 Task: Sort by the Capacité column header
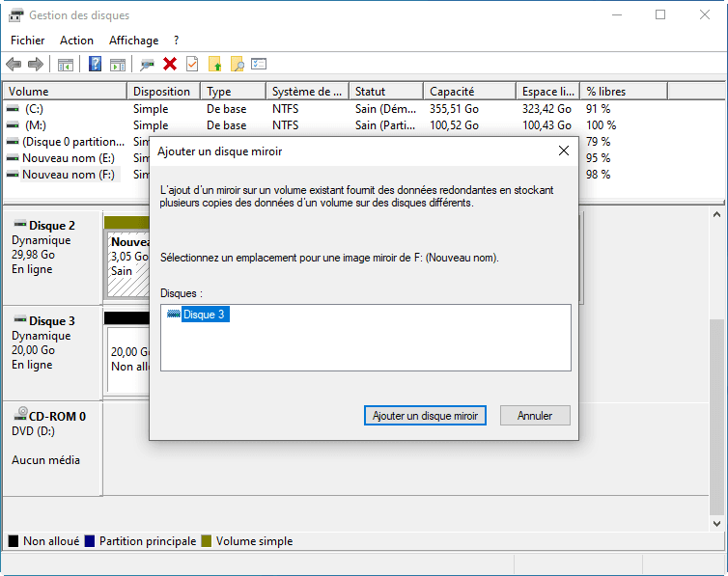tap(470, 92)
